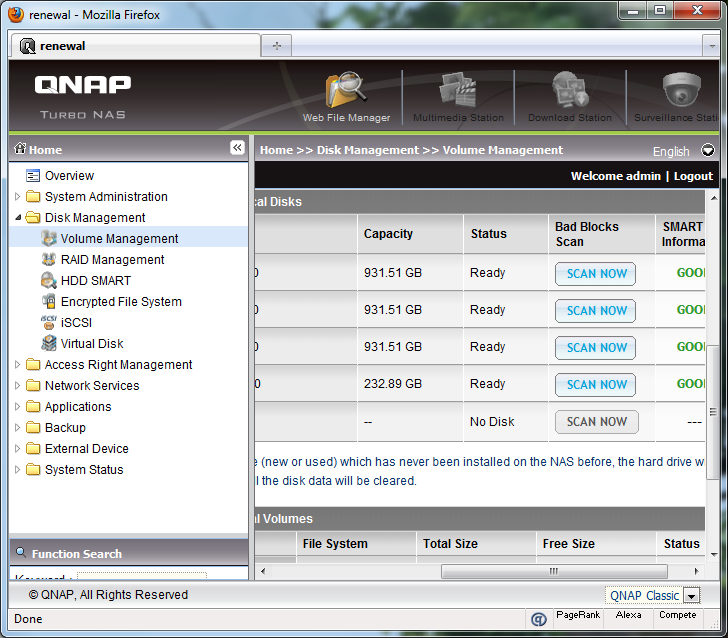728x638 pixels.
Task: Click the Virtual Disk icon
Action: 49,344
